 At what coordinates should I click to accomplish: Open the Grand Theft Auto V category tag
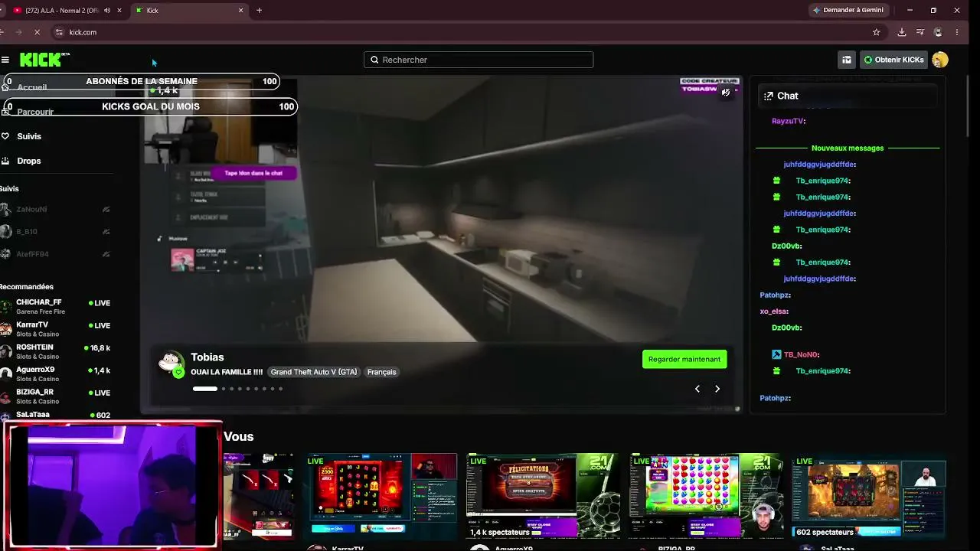tap(314, 372)
